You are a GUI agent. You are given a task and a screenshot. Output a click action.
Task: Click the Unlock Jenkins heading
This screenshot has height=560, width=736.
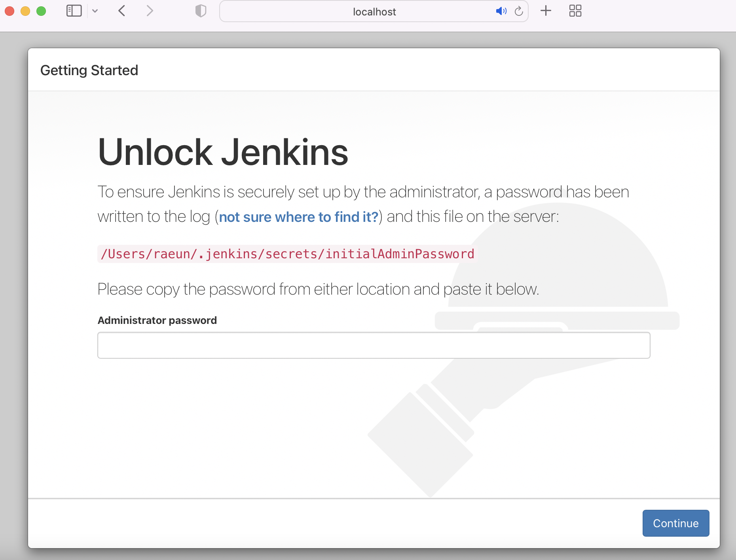click(x=223, y=152)
